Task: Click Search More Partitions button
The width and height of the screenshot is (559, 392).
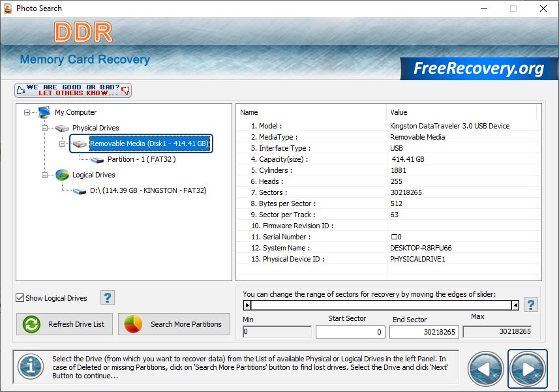Action: coord(174,324)
